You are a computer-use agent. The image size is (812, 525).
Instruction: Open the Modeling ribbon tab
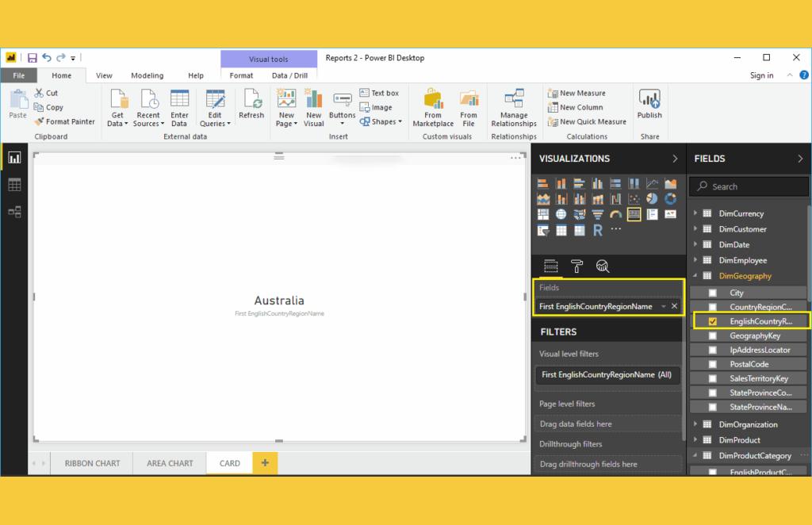[147, 75]
